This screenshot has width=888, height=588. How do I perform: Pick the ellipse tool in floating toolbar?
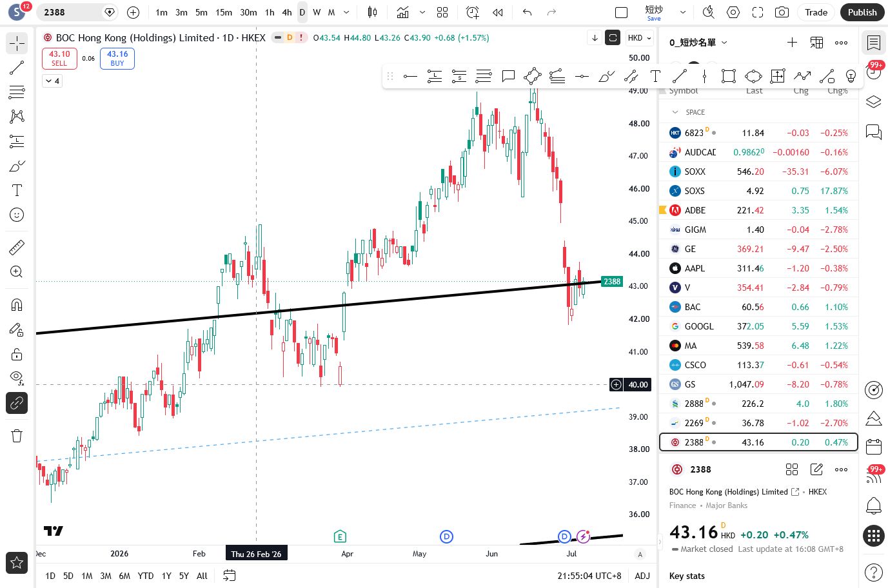tap(753, 77)
